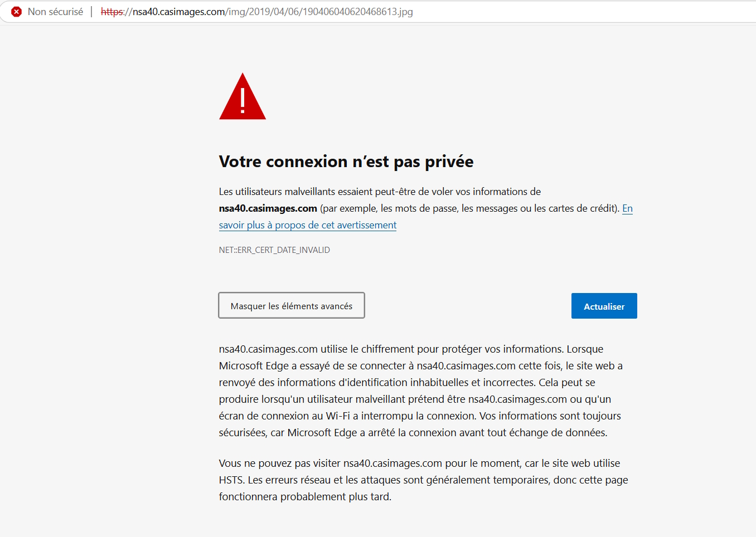The height and width of the screenshot is (537, 756).
Task: Click the text "cartes de crédit" in the warning
Action: point(583,208)
